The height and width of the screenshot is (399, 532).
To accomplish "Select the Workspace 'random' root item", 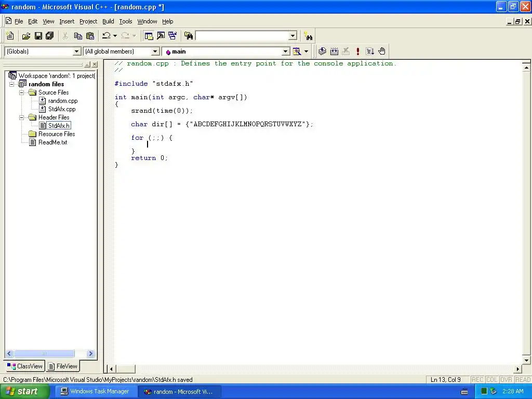I will click(57, 76).
